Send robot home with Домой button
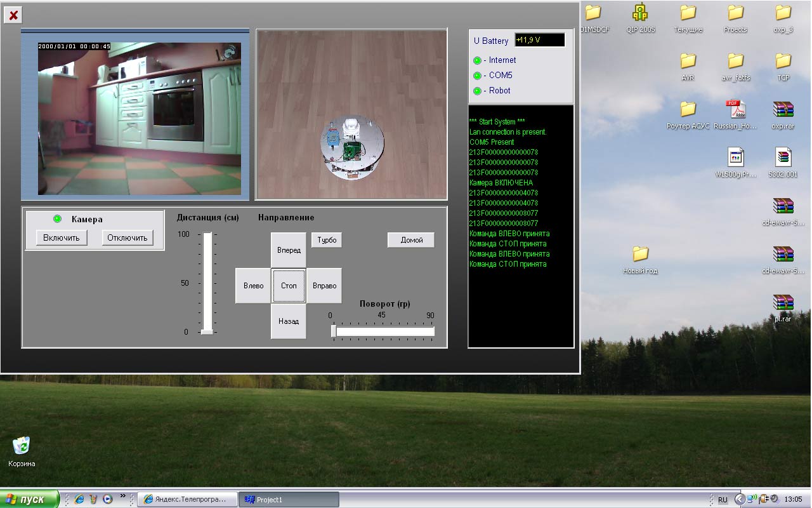Image resolution: width=812 pixels, height=508 pixels. tap(411, 240)
